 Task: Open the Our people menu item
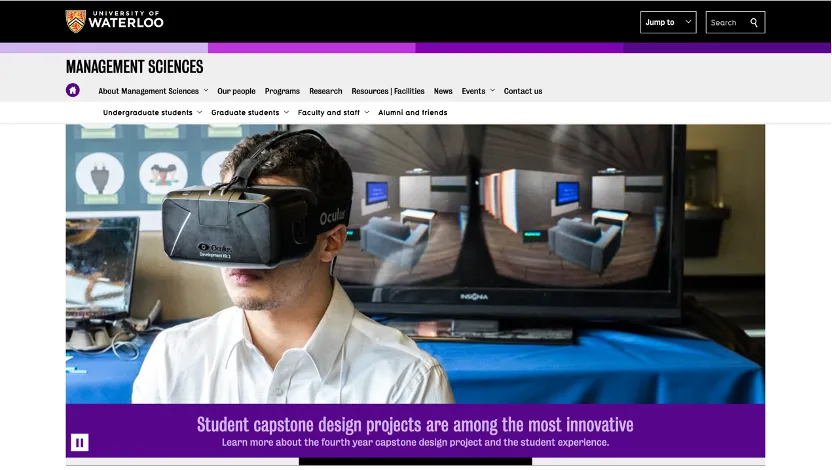tap(236, 91)
